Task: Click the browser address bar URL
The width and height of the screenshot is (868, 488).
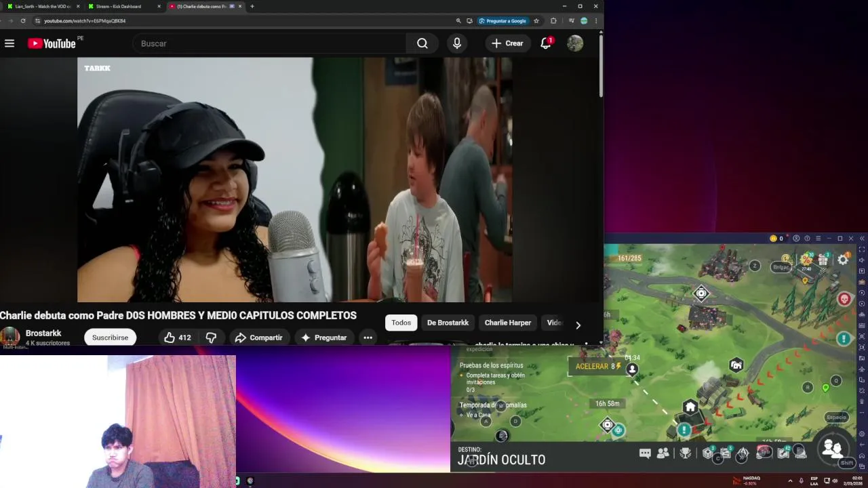Action: click(85, 21)
